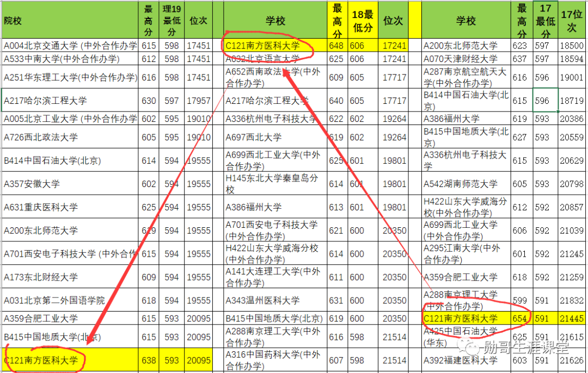The height and width of the screenshot is (373, 588).
Task: Click the 理19最低分 column header
Action: tap(170, 19)
